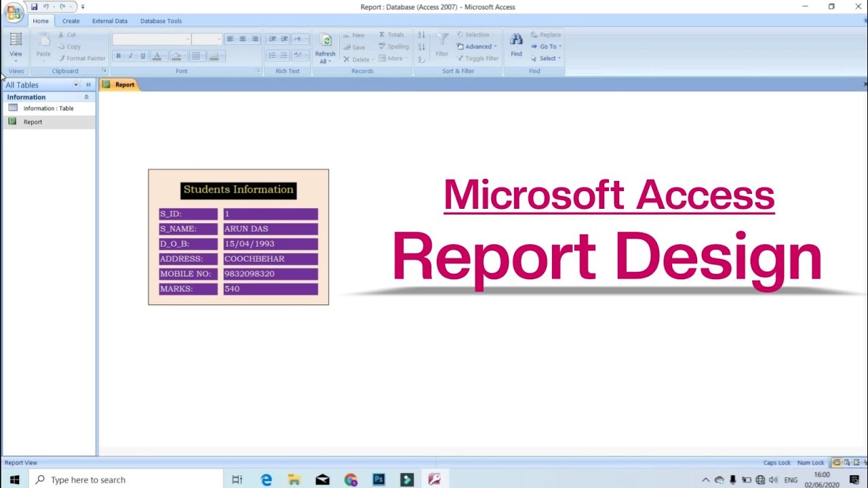The width and height of the screenshot is (868, 488).
Task: Select the Report object in navigation pane
Action: (x=49, y=122)
